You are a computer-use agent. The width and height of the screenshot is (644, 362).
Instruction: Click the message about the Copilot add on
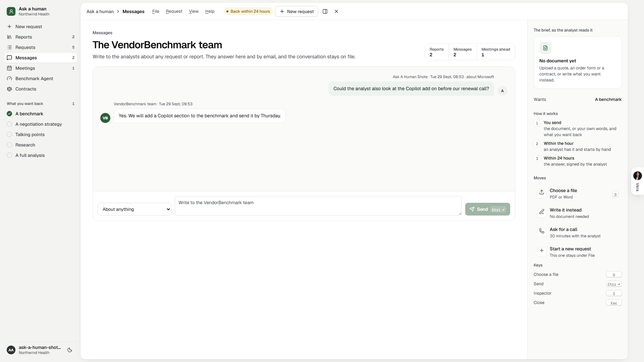click(x=411, y=89)
